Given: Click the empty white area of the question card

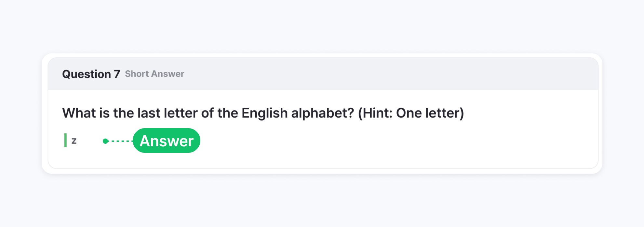Looking at the screenshot, I should (x=390, y=143).
